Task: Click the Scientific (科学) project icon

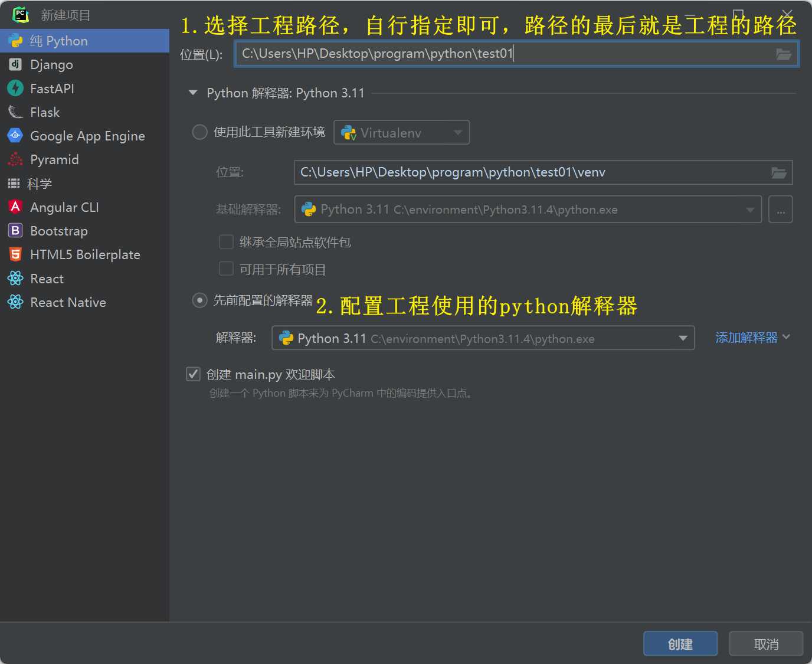Action: click(x=14, y=184)
